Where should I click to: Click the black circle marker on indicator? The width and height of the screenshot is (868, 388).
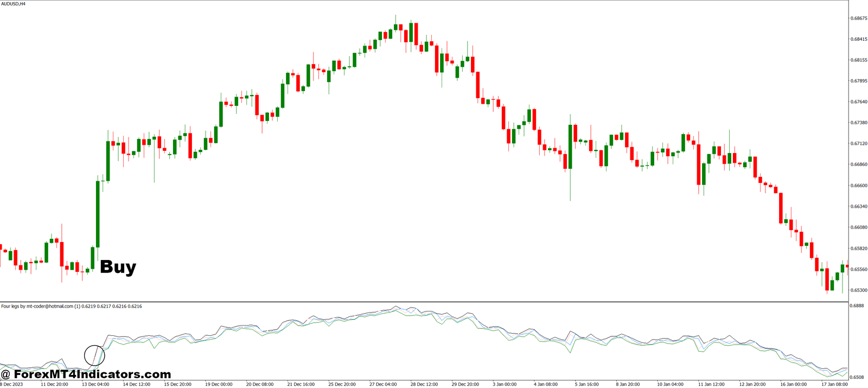coord(94,355)
